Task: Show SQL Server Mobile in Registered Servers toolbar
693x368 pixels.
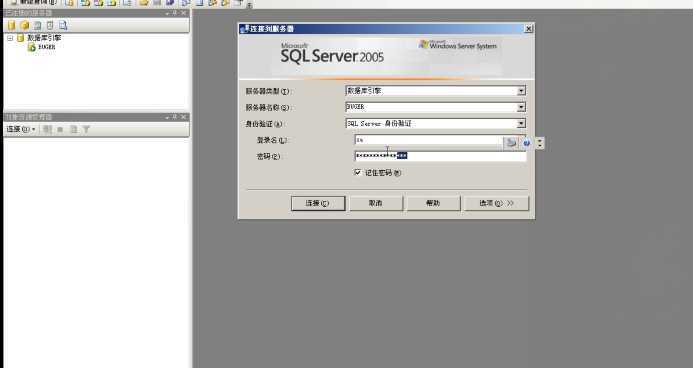Action: click(50, 26)
